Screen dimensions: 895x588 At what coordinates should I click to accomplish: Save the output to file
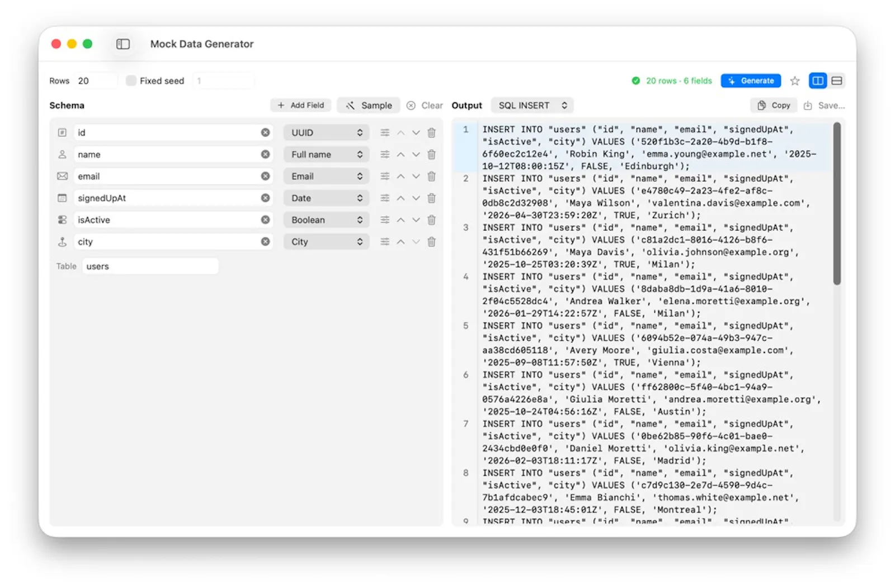[824, 105]
